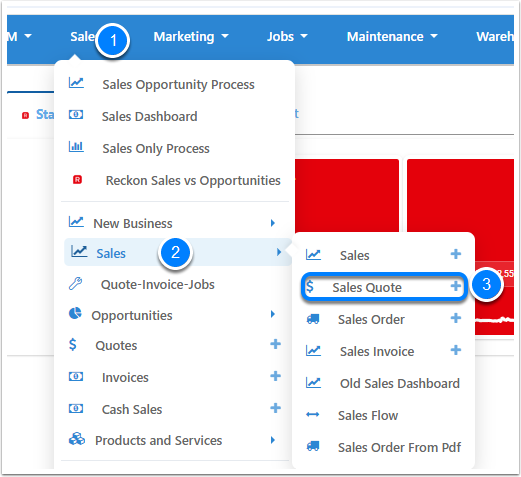This screenshot has width=521, height=477.
Task: Open the Marketing dropdown menu
Action: pos(191,37)
